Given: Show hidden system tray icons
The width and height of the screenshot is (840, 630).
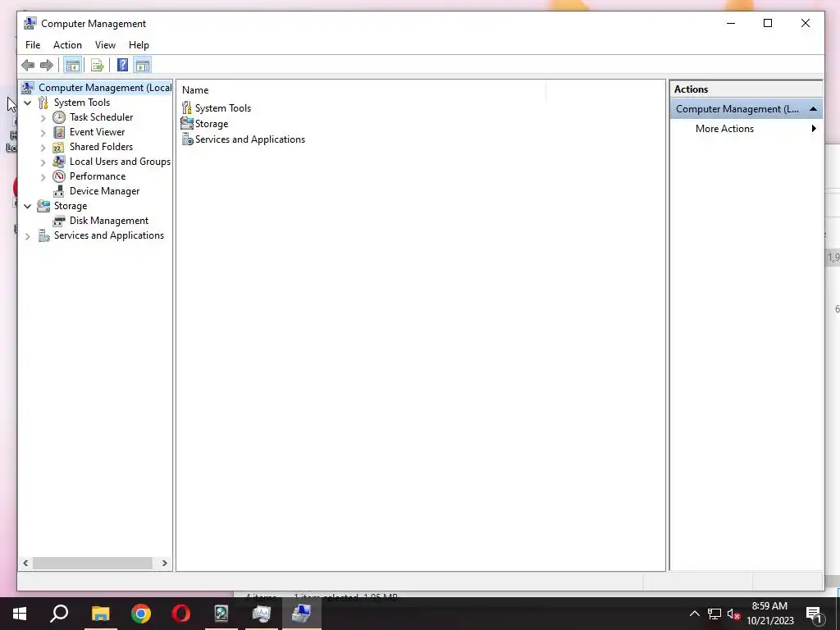Looking at the screenshot, I should (694, 614).
